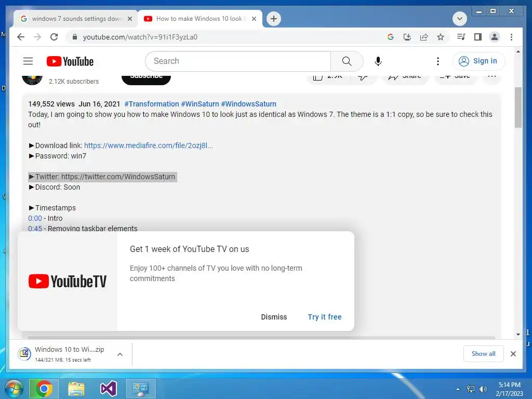Close the How to make Windows 10 tab

(x=254, y=19)
